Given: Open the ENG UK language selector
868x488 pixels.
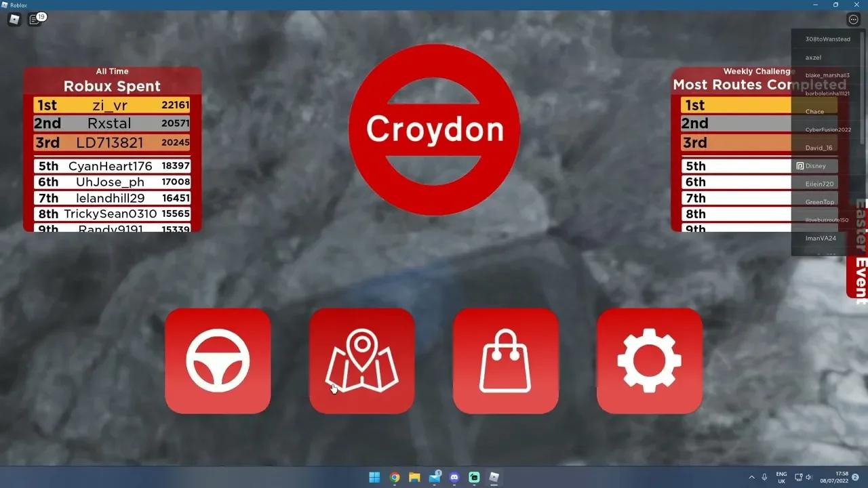Looking at the screenshot, I should point(781,478).
